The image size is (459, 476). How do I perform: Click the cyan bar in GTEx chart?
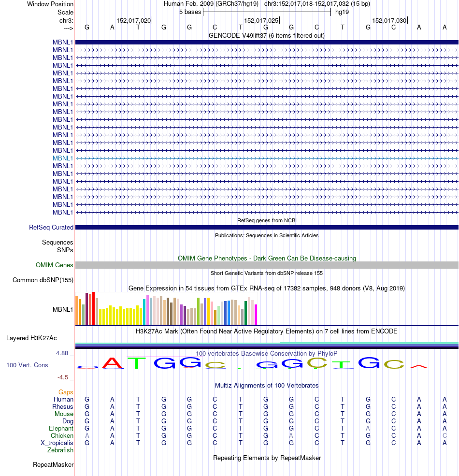coord(144,312)
